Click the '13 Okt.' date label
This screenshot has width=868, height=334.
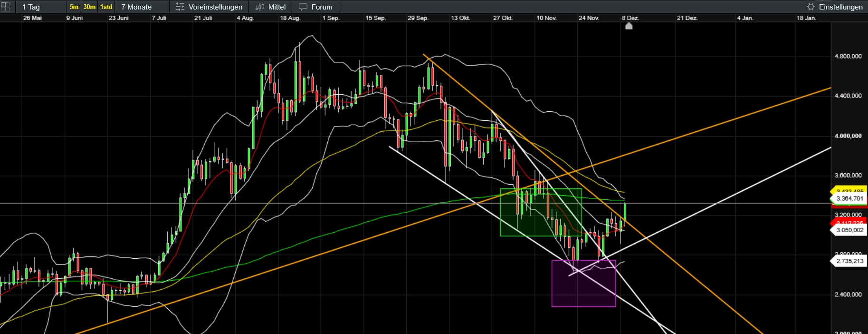point(461,18)
